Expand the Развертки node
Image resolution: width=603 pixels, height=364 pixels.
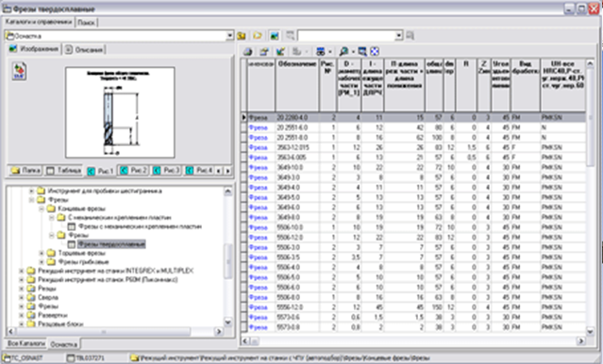(22, 315)
